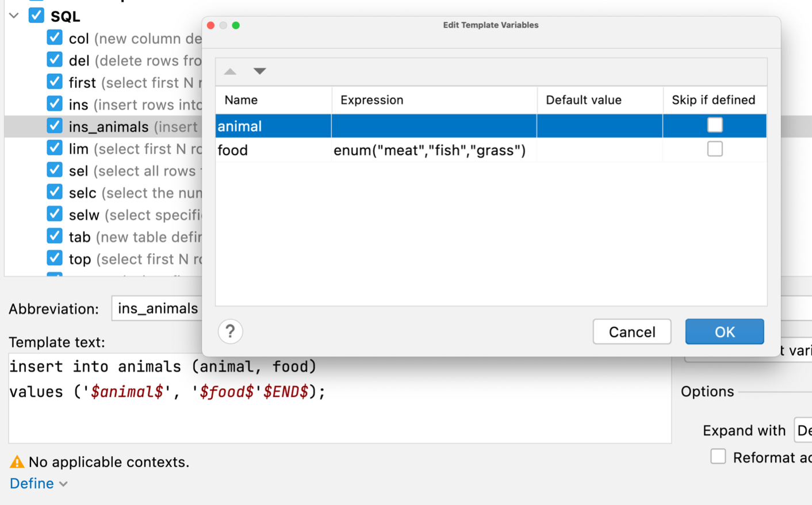Screen dimensions: 812x505
Task: Click the Name column header
Action: 274,100
